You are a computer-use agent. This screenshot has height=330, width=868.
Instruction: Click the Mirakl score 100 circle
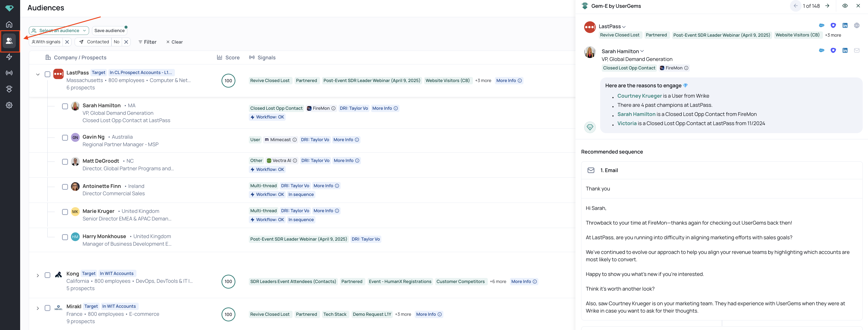tap(228, 314)
